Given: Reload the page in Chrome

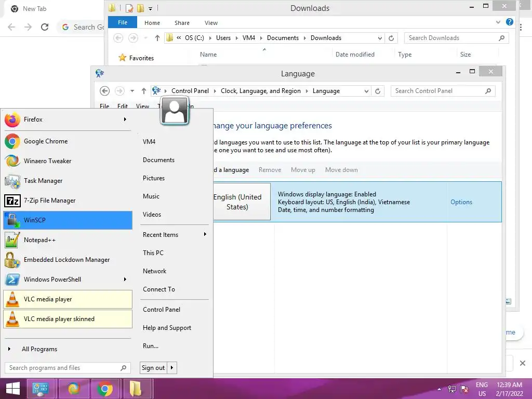Looking at the screenshot, I should 45,27.
